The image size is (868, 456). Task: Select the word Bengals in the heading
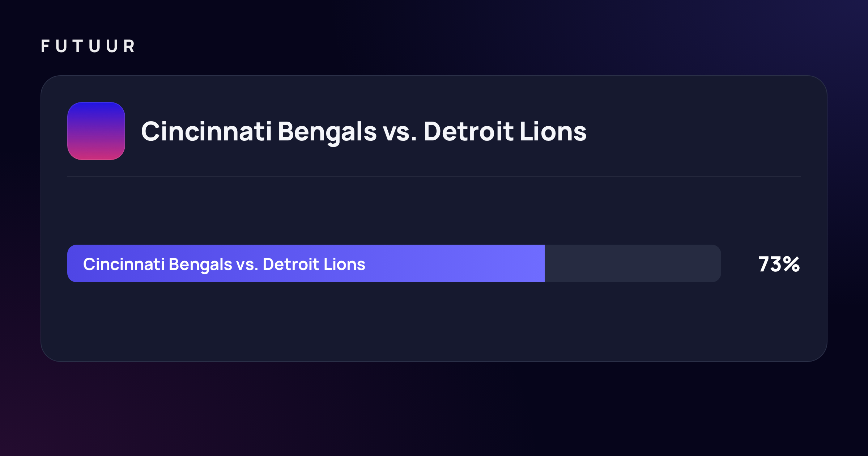[x=327, y=132]
